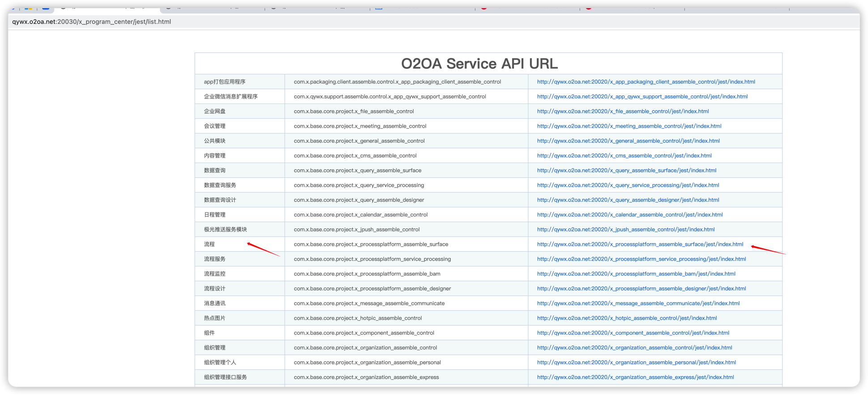Viewport: 868px width, 395px height.
Task: Click the browser address bar URL
Action: [92, 21]
